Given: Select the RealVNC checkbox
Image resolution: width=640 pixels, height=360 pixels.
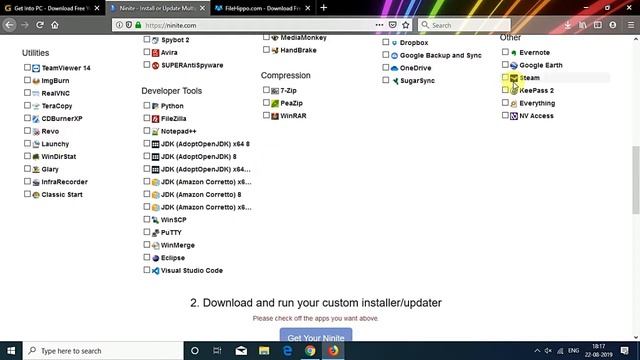Looking at the screenshot, I should [27, 93].
